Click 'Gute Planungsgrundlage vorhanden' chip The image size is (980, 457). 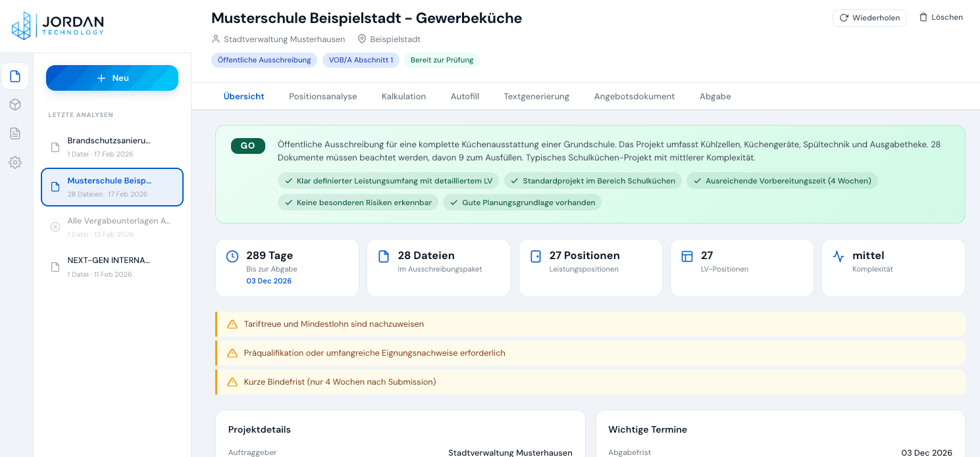click(522, 203)
